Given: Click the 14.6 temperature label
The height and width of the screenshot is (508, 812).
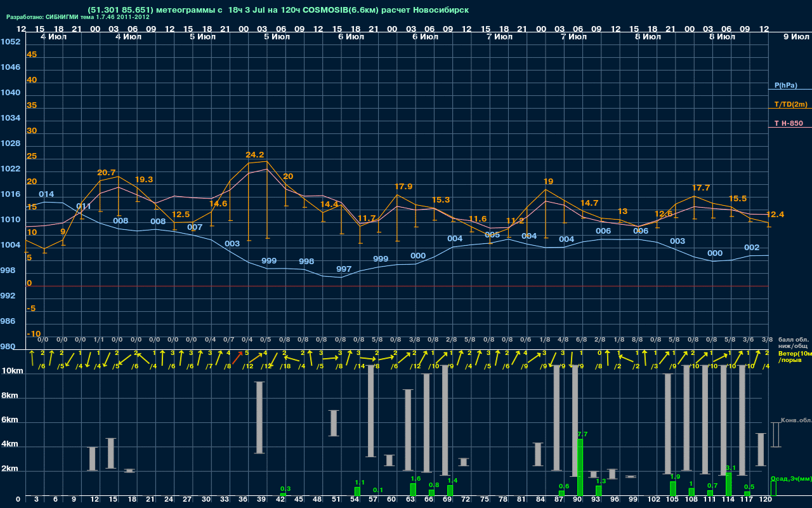Looking at the screenshot, I should click(x=218, y=203).
